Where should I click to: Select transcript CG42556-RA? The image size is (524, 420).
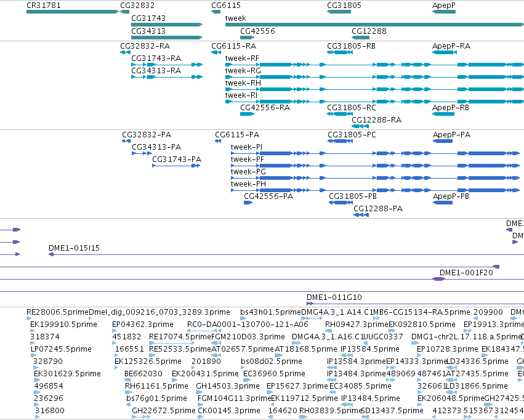(x=248, y=114)
